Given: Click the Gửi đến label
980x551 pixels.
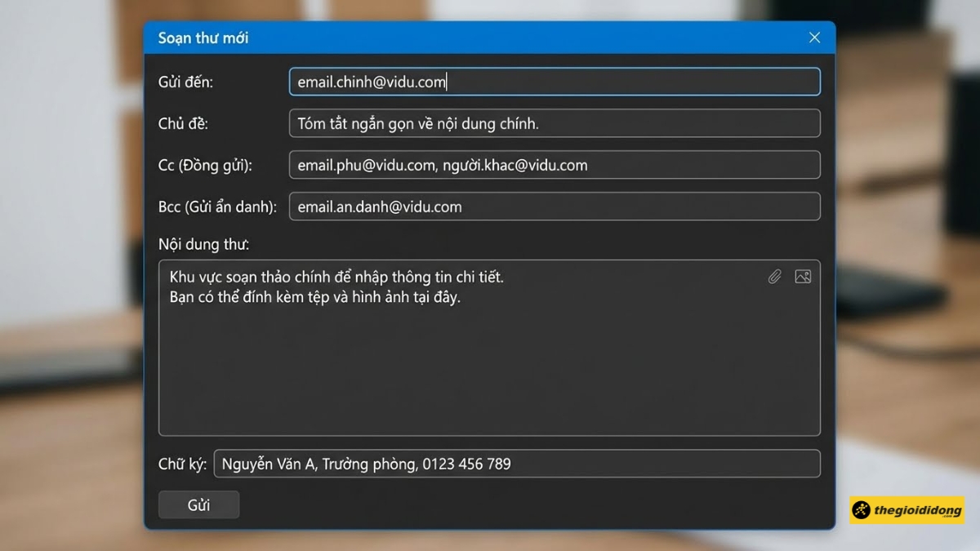Looking at the screenshot, I should pos(186,82).
